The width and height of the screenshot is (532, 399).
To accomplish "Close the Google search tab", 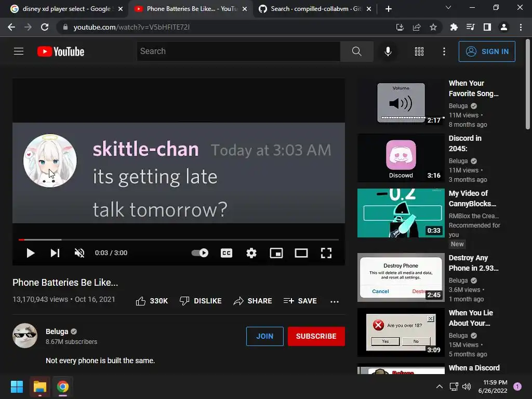I will pos(121,9).
